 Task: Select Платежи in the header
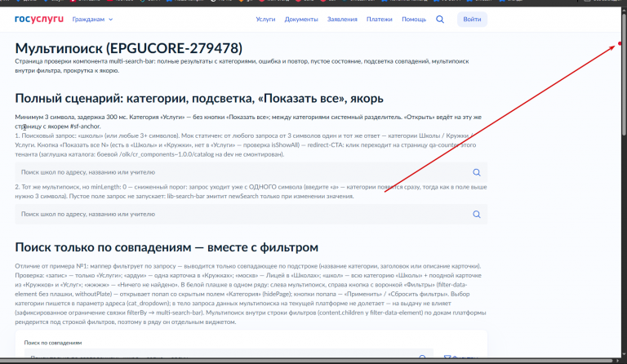tap(379, 19)
